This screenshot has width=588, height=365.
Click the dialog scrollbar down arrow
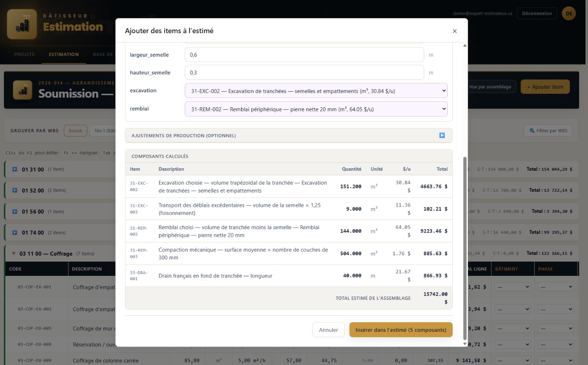point(465,344)
